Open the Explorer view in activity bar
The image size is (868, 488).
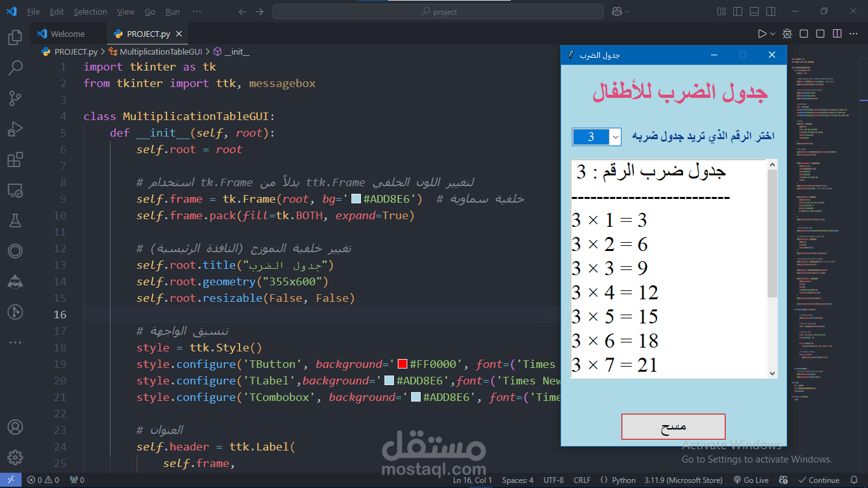tap(15, 38)
